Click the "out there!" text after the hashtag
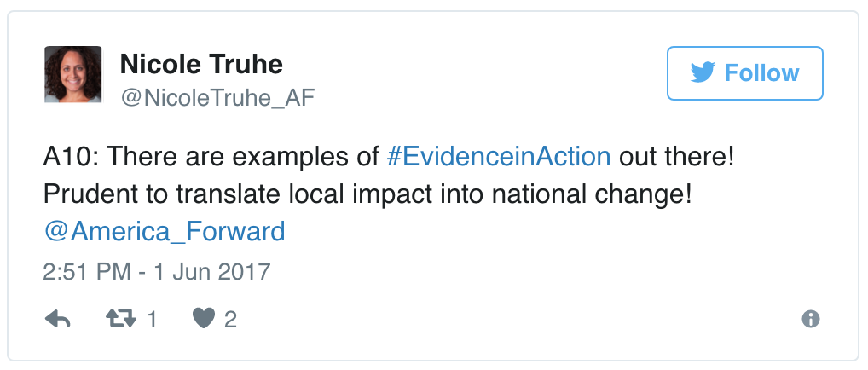 tap(676, 158)
